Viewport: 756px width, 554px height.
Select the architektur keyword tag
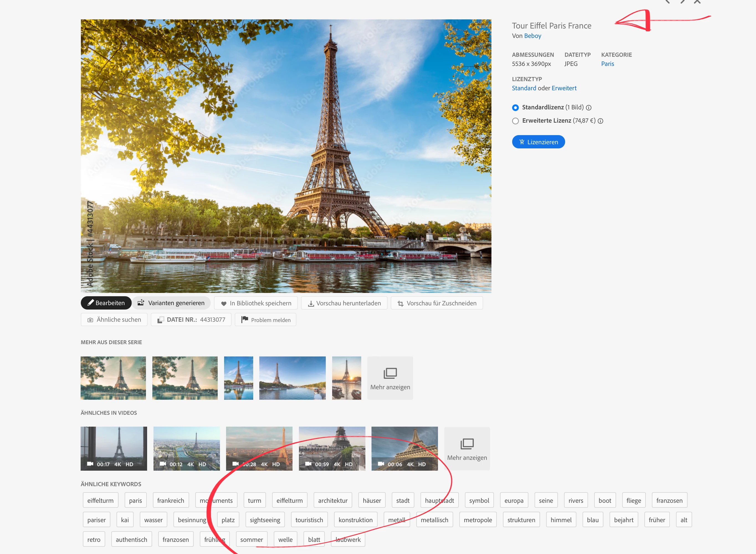332,500
